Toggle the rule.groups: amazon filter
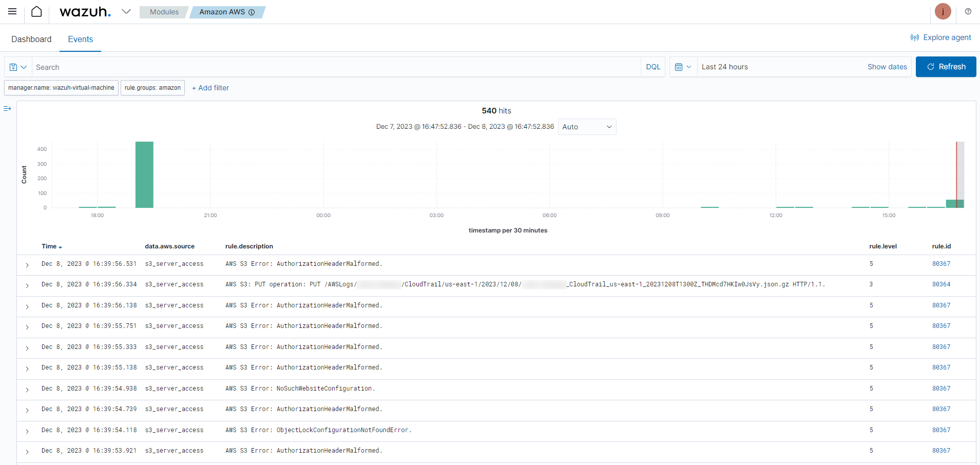 152,88
